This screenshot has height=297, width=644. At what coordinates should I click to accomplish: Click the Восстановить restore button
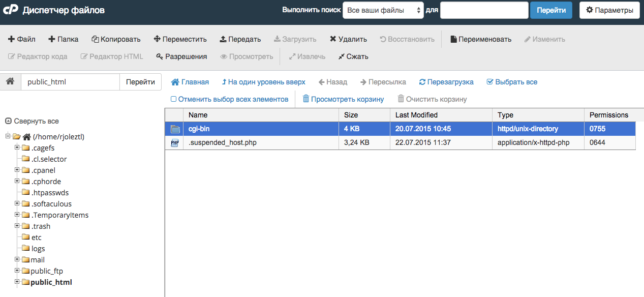(407, 39)
